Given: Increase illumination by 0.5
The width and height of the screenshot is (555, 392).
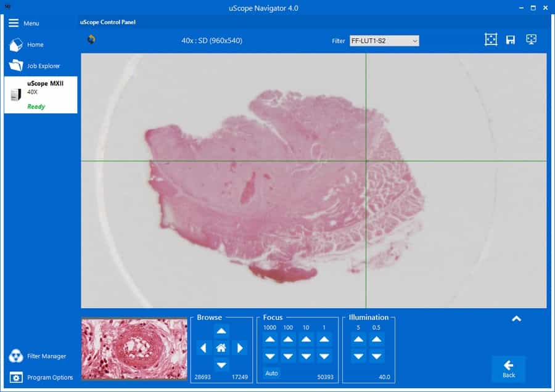Looking at the screenshot, I should [377, 339].
